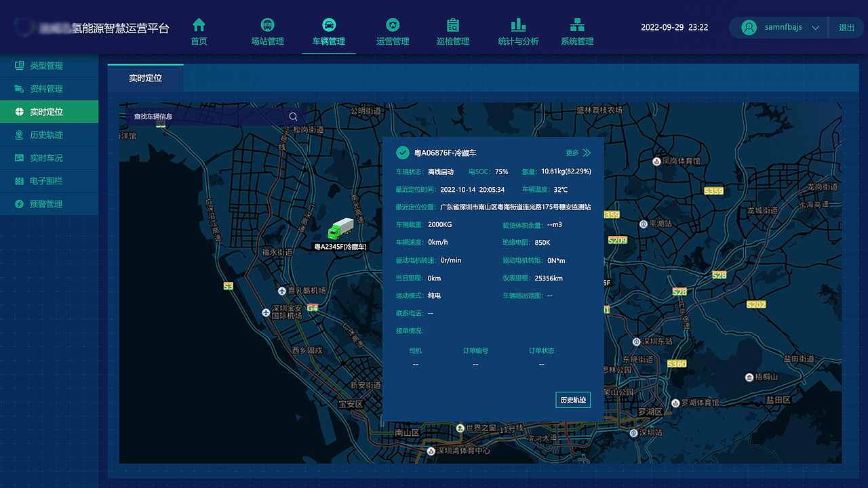Click the 离线启动 status text
This screenshot has width=868, height=488.
[x=441, y=171]
